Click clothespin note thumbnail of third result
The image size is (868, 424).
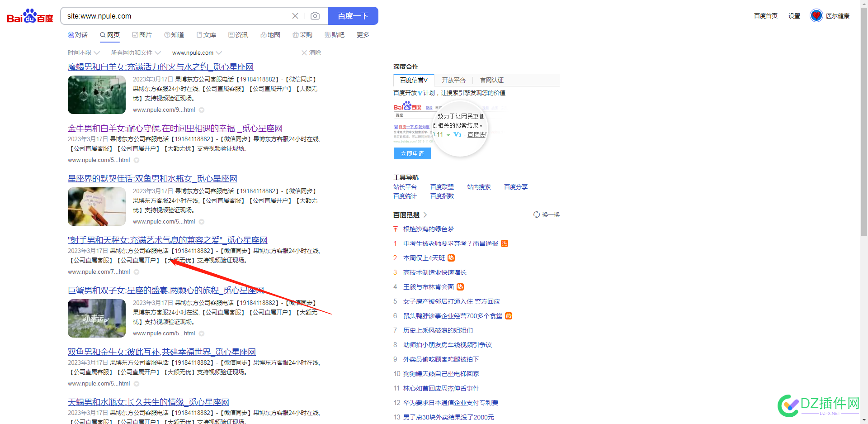pos(97,206)
